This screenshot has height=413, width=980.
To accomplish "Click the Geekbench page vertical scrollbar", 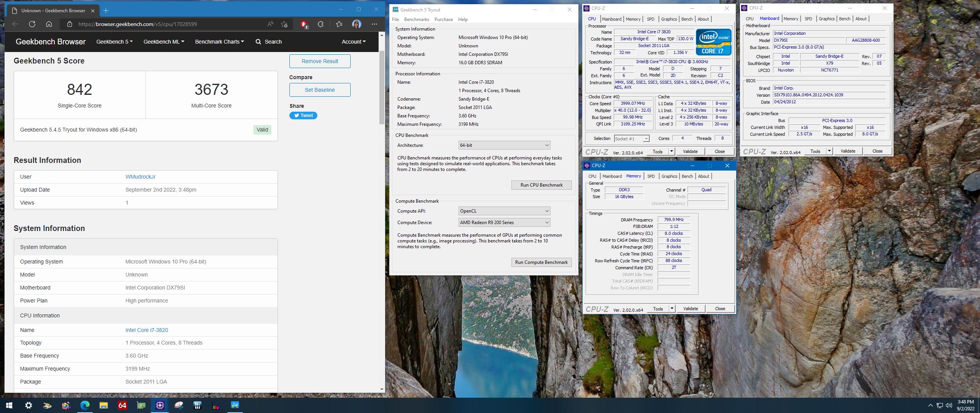I will pos(382,87).
